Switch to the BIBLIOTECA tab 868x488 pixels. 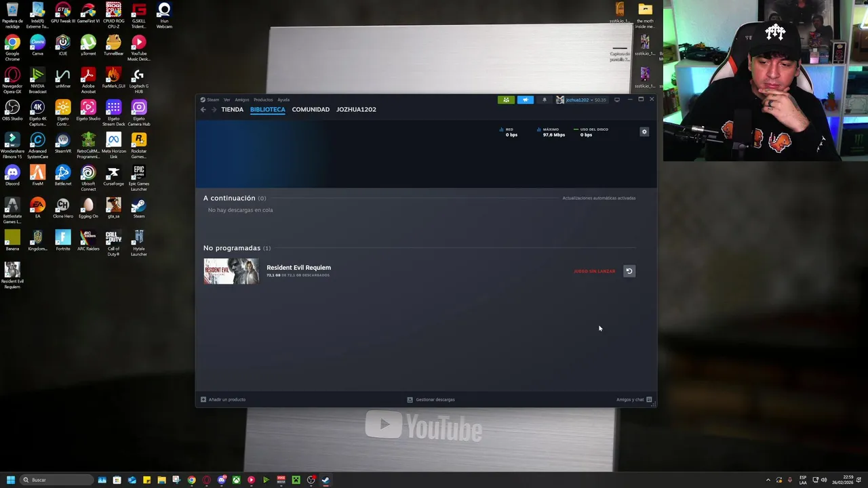(267, 109)
